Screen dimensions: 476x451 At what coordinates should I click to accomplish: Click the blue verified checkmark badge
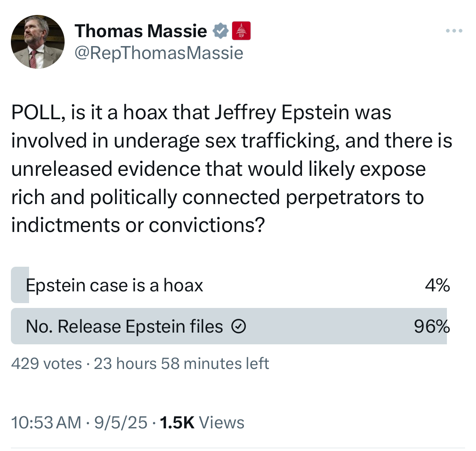click(x=221, y=31)
